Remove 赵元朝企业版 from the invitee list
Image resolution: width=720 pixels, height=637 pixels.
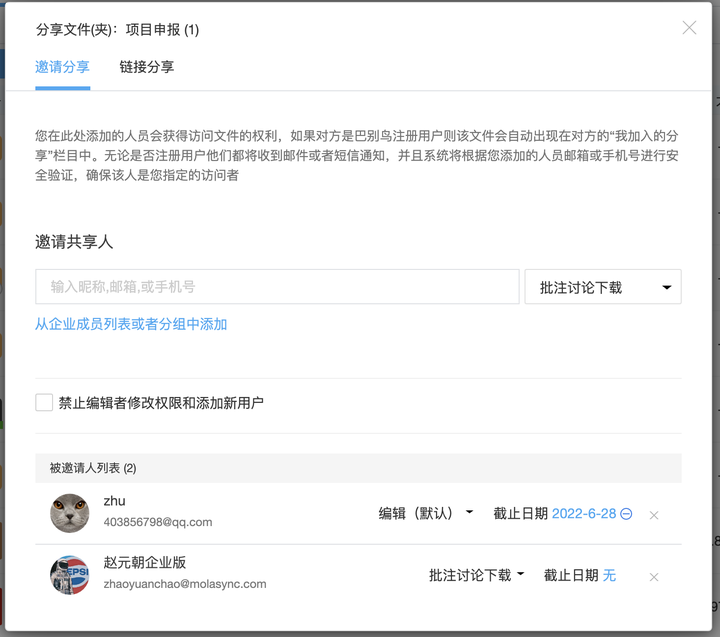pyautogui.click(x=654, y=577)
